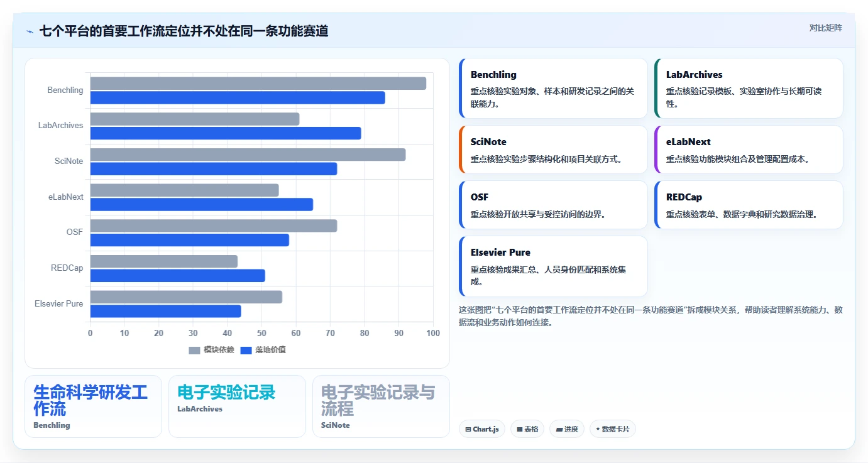The height and width of the screenshot is (463, 868).
Task: Click the REDCap y-axis label
Action: pyautogui.click(x=67, y=268)
